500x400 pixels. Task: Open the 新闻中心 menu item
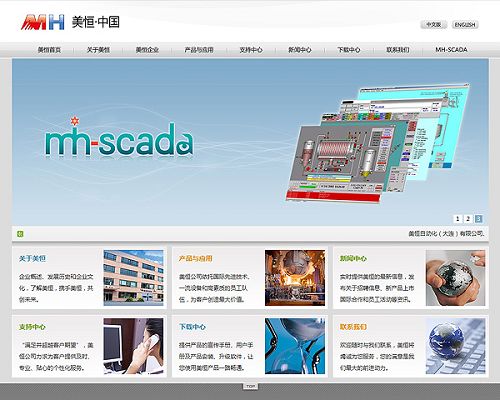click(x=300, y=50)
